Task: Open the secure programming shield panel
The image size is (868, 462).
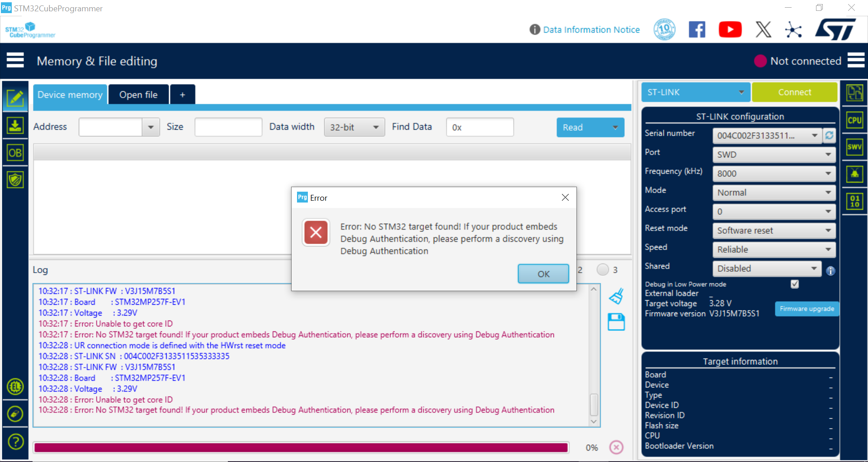Action: tap(16, 179)
